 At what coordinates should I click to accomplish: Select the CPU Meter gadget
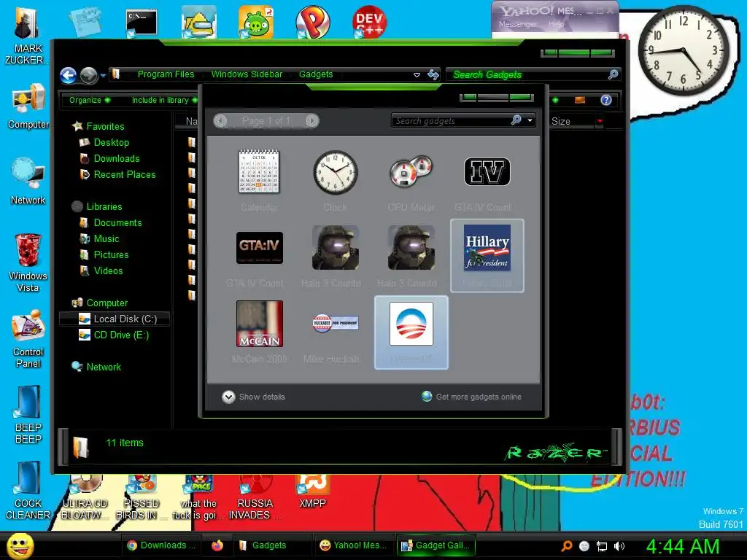(411, 171)
